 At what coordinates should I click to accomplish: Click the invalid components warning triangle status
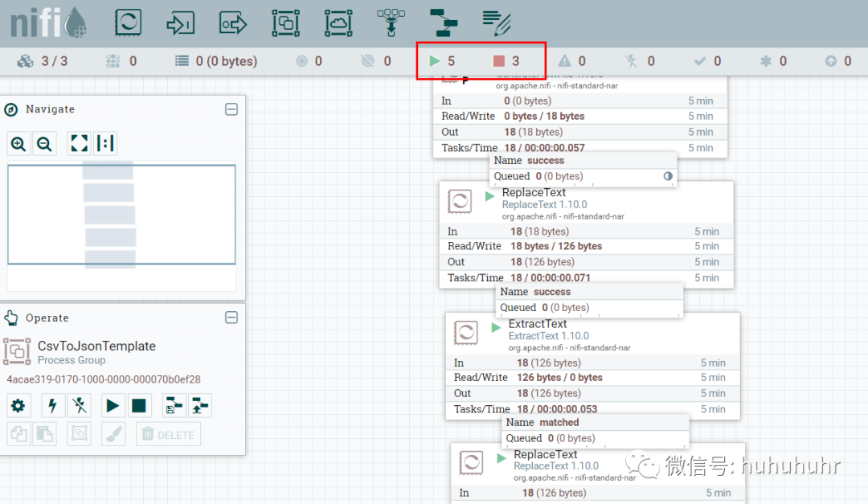point(564,61)
